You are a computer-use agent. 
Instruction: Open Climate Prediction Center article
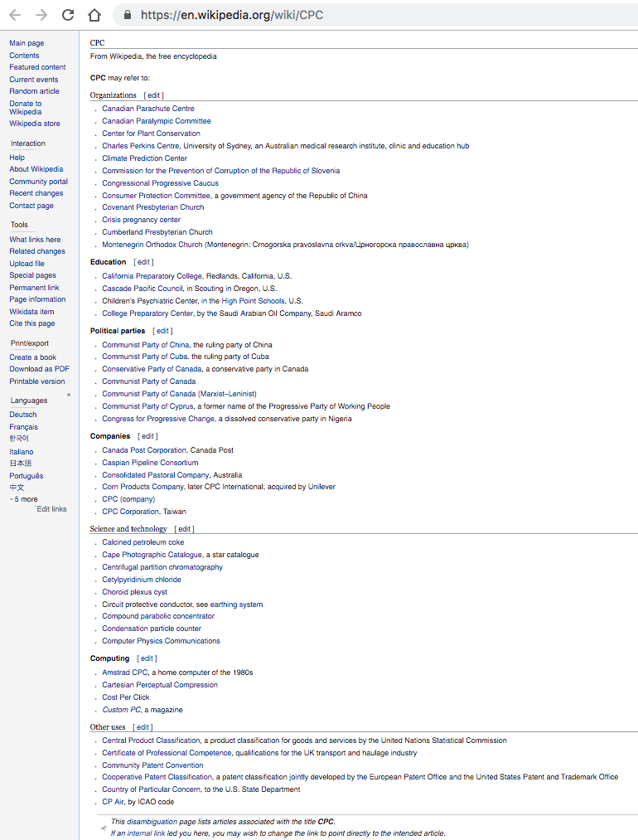pos(144,158)
